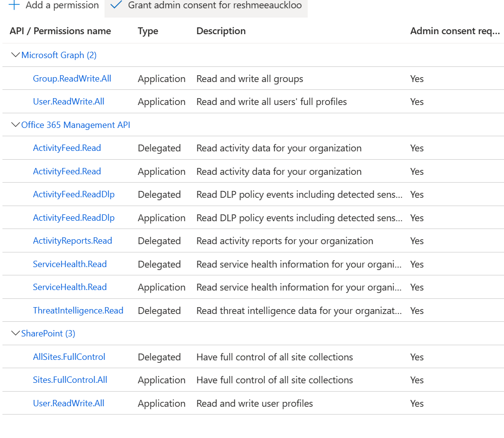
Task: Open the Delegated ServiceHealth.Read permission
Action: click(70, 264)
